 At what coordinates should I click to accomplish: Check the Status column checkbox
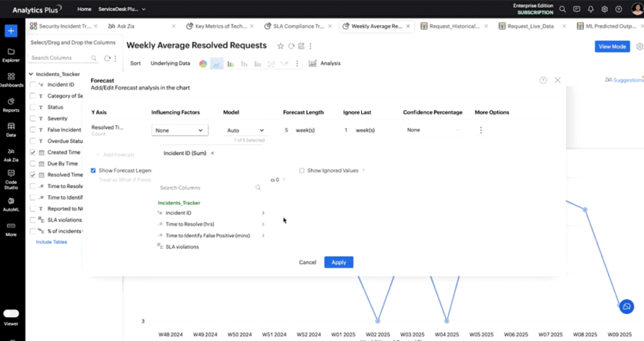coord(33,107)
